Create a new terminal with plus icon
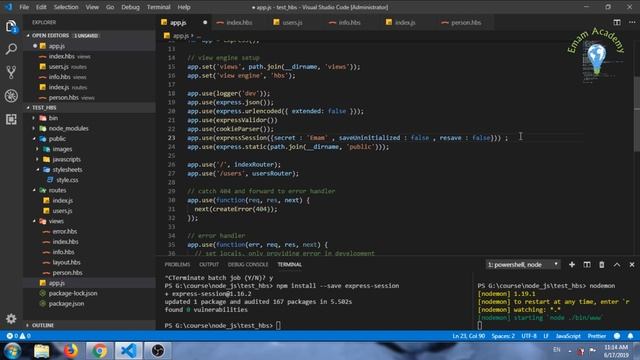This screenshot has height=360, width=640. (572, 264)
